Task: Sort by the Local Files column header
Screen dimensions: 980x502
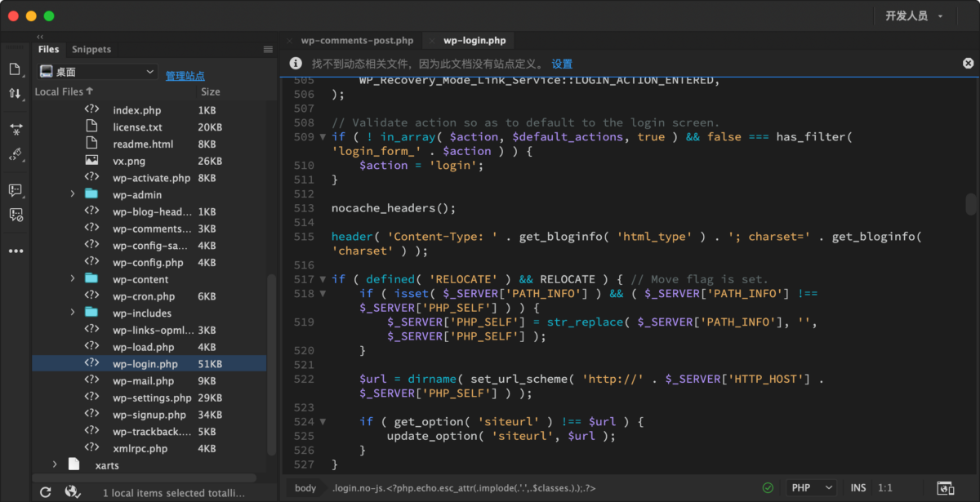Action: point(64,91)
